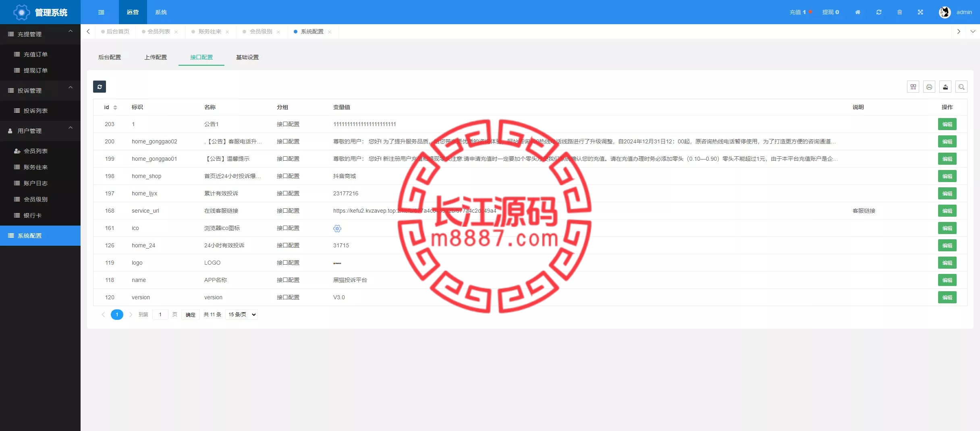Screen dimensions: 980x431
Task: Click the dark table refresh button
Action: 100,87
